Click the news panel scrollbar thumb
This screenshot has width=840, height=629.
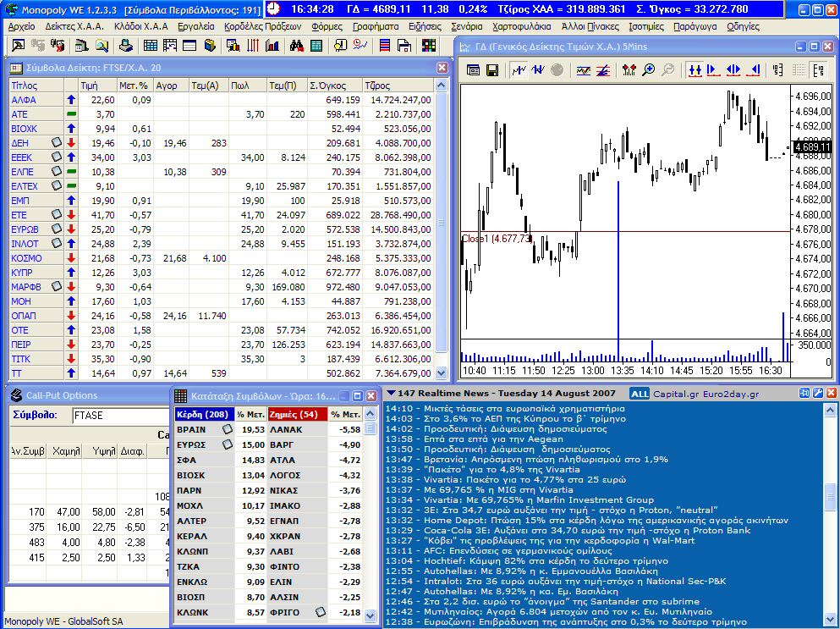click(x=830, y=496)
